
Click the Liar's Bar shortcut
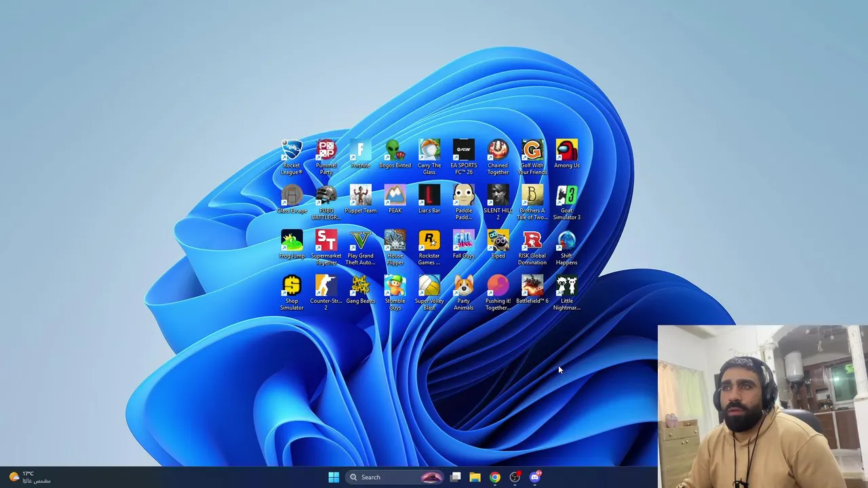coord(429,199)
